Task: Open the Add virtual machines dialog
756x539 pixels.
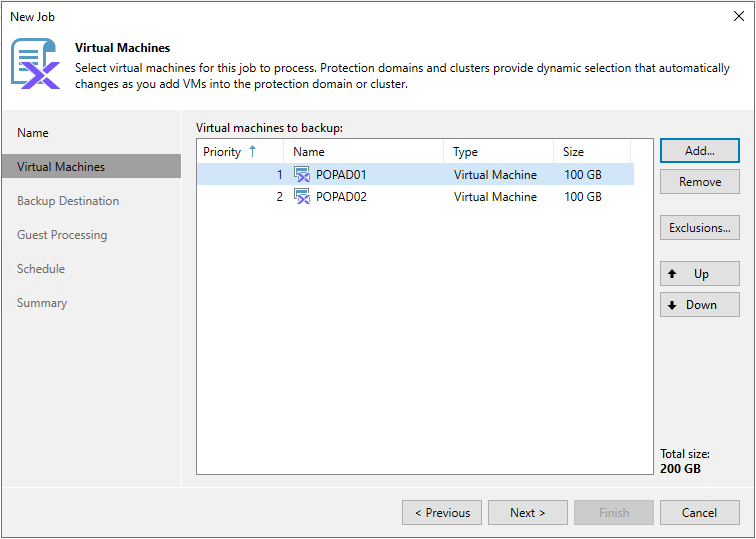Action: [x=700, y=151]
